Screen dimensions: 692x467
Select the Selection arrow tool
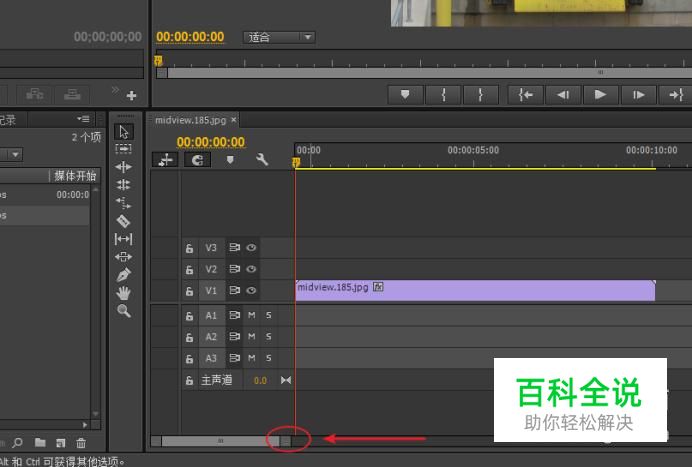pyautogui.click(x=124, y=132)
